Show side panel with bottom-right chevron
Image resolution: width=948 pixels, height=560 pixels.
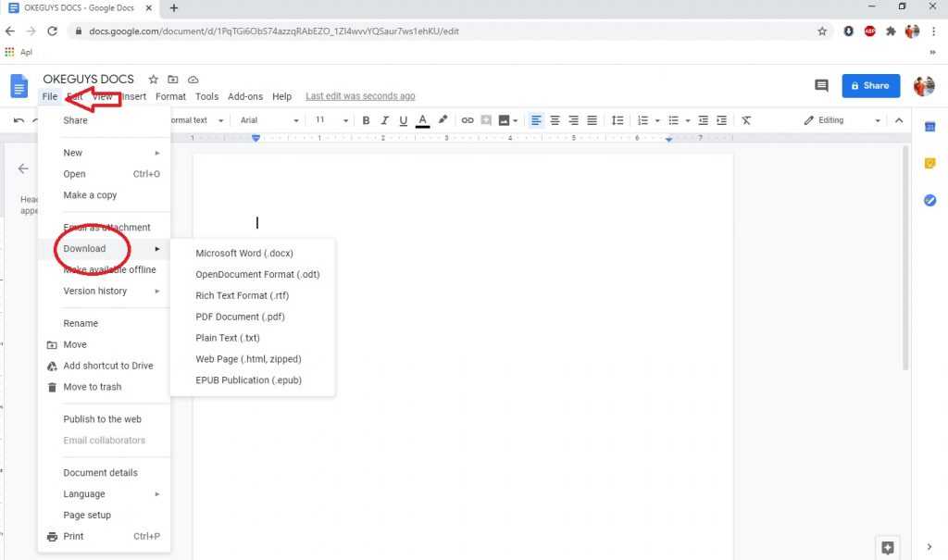pyautogui.click(x=929, y=547)
